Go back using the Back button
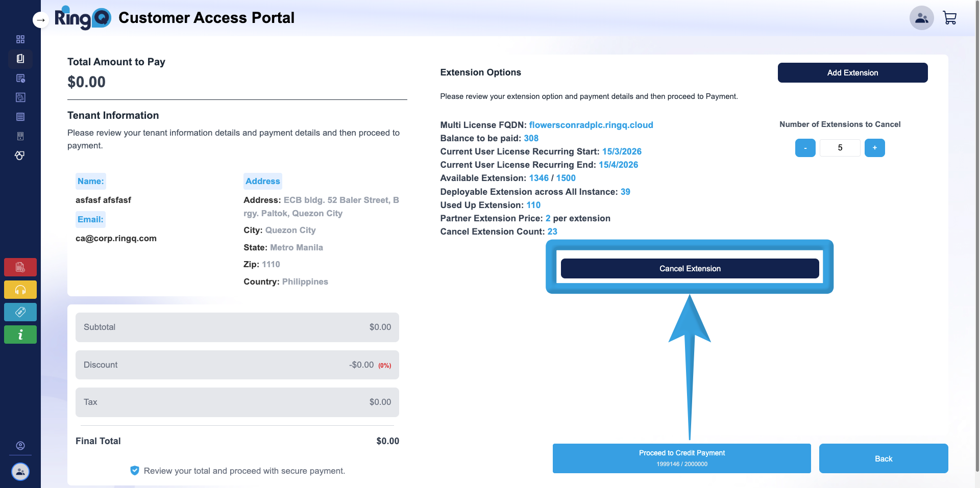The width and height of the screenshot is (980, 488). pyautogui.click(x=883, y=458)
